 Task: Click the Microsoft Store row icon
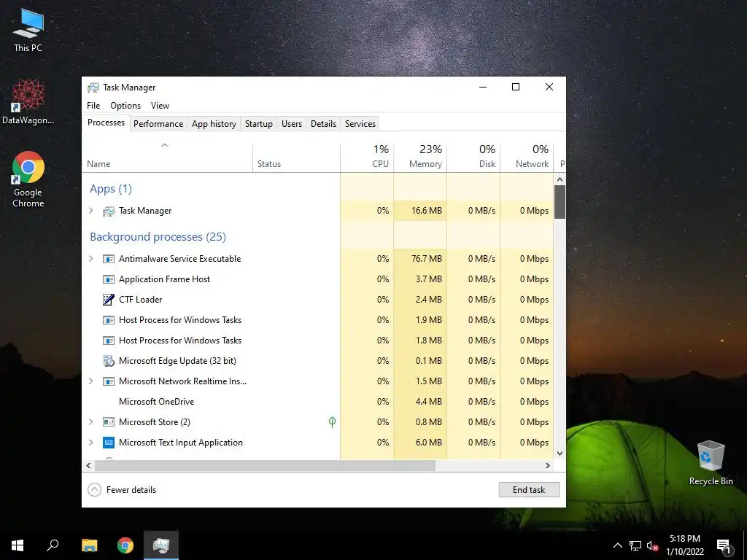tap(109, 422)
